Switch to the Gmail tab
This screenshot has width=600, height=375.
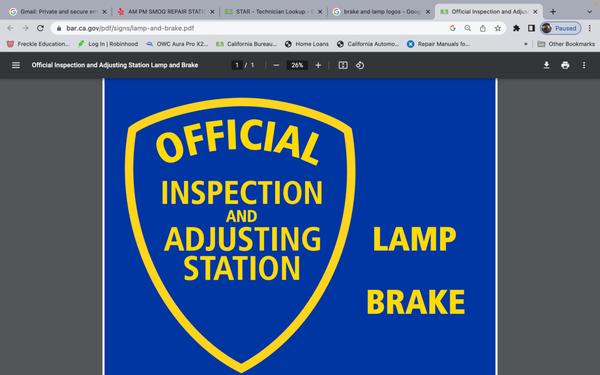57,12
